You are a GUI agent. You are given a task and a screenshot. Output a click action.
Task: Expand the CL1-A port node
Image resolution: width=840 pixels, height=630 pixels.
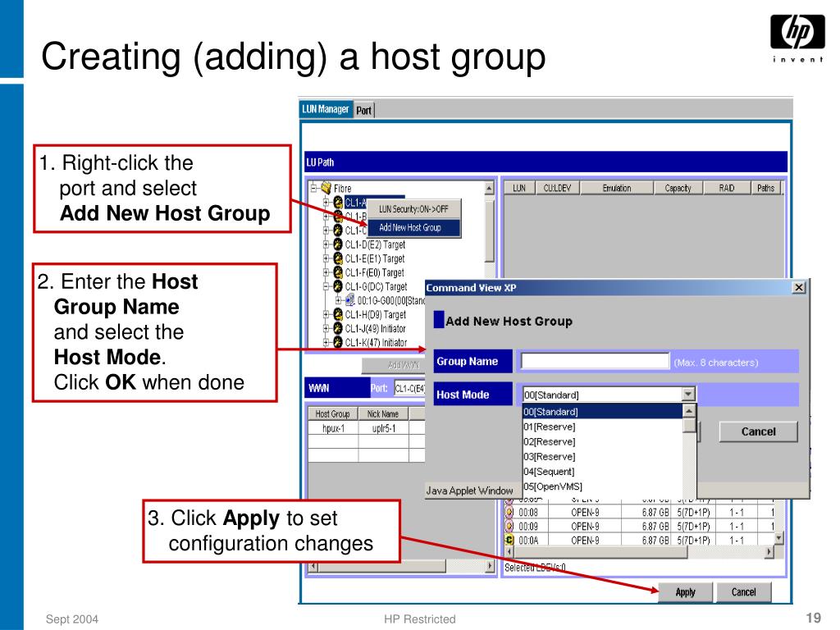tap(326, 202)
